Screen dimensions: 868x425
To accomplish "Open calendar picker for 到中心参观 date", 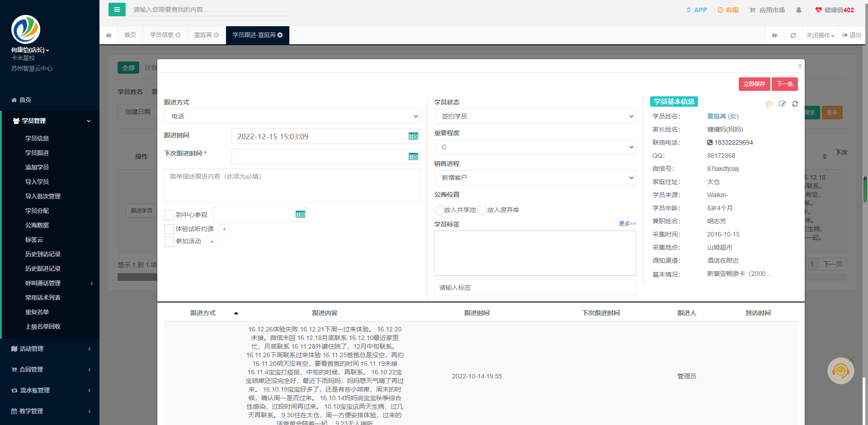I will [300, 214].
